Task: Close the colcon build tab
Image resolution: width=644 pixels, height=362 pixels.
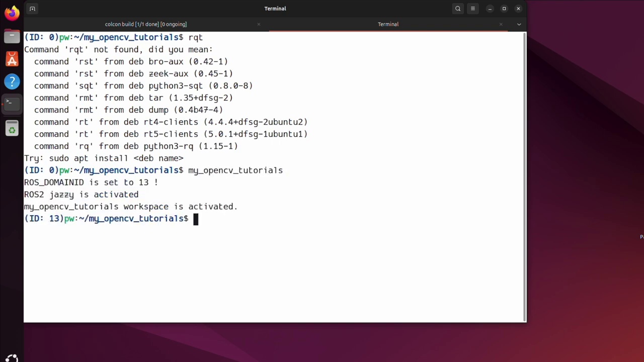Action: click(259, 24)
